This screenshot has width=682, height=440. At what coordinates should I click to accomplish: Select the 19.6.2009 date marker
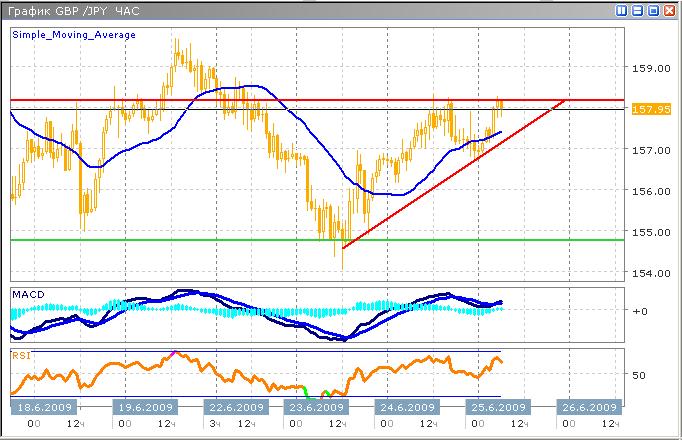tap(141, 408)
